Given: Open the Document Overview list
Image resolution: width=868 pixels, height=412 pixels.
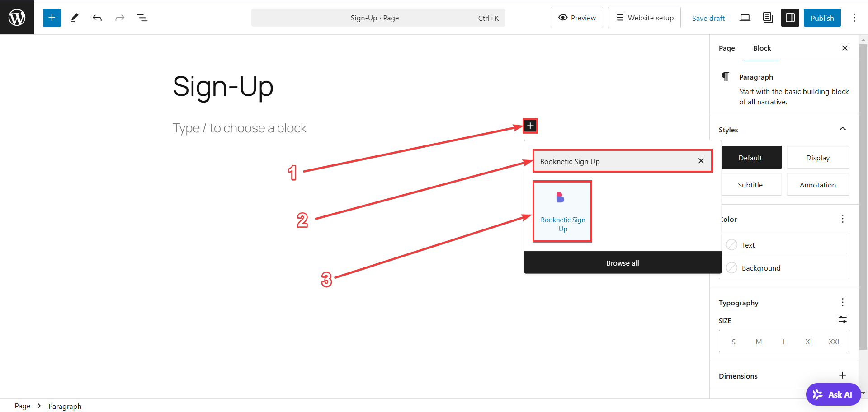Looking at the screenshot, I should point(142,18).
